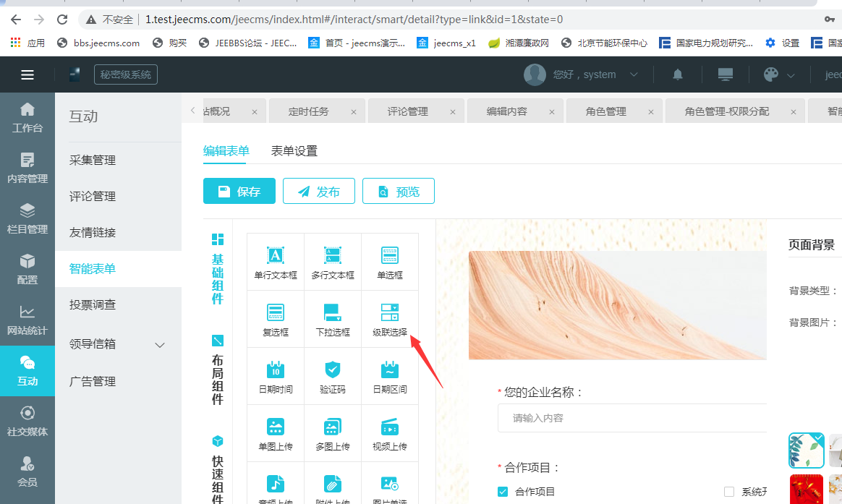Add a 验证码 captcha component
This screenshot has width=842, height=504.
(x=333, y=376)
